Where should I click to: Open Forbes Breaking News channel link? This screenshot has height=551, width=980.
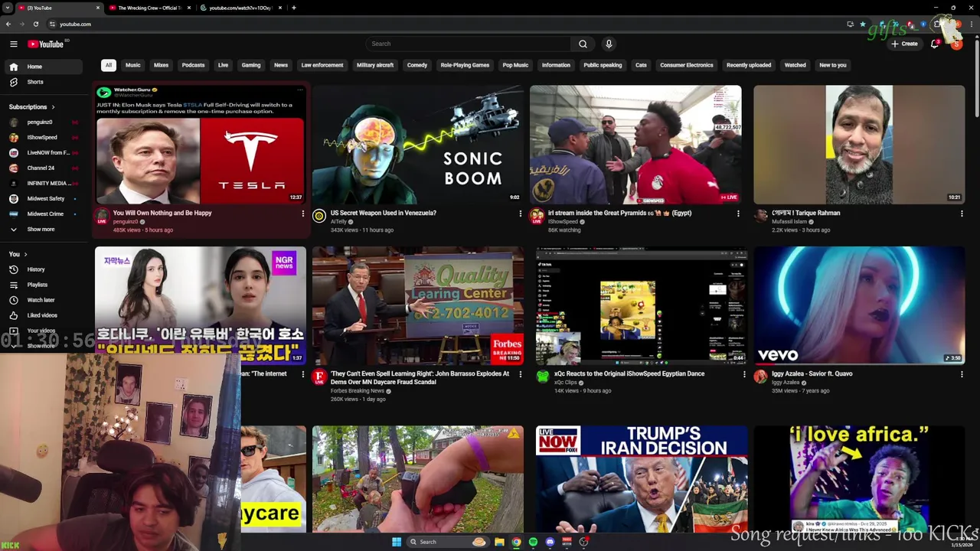(358, 391)
